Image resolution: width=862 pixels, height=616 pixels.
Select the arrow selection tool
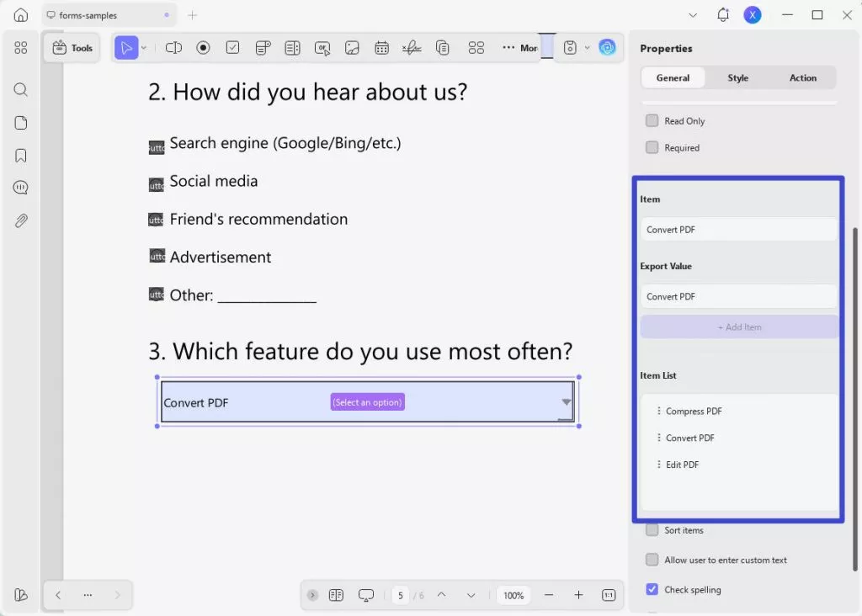[126, 48]
